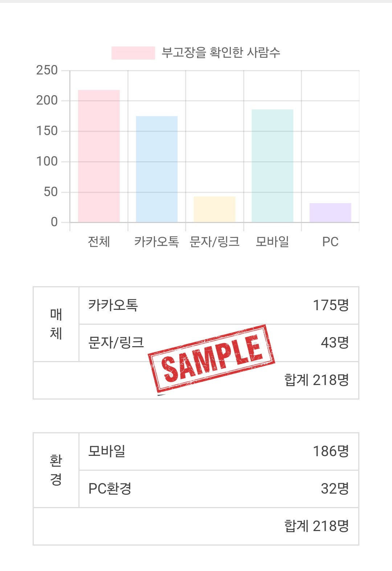Click the red SAMPLE stamp

click(x=211, y=359)
